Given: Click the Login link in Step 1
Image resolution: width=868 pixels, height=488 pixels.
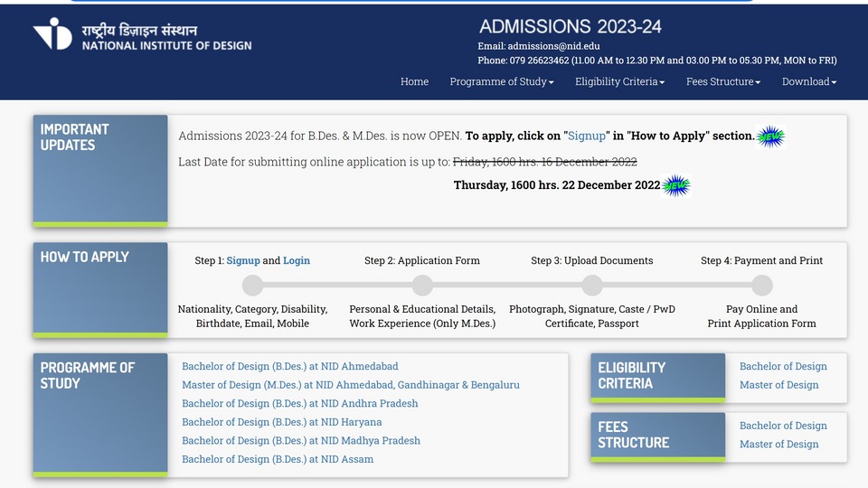Looking at the screenshot, I should (x=297, y=260).
